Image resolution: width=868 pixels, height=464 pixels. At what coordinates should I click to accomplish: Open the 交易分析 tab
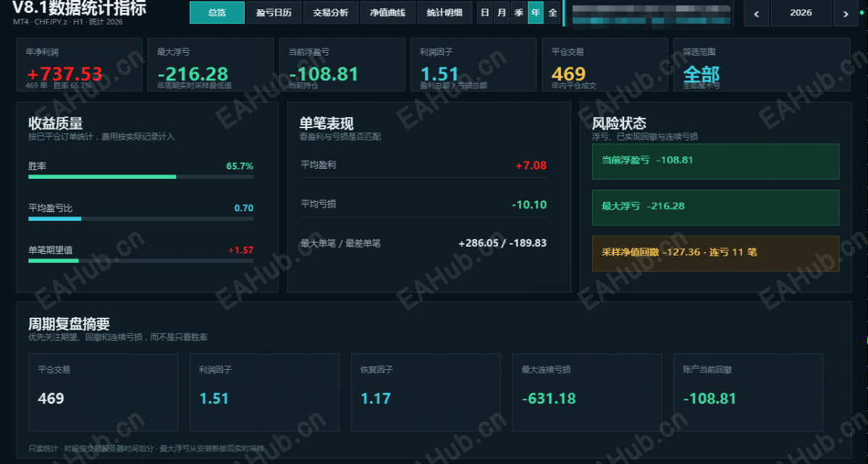pos(331,13)
